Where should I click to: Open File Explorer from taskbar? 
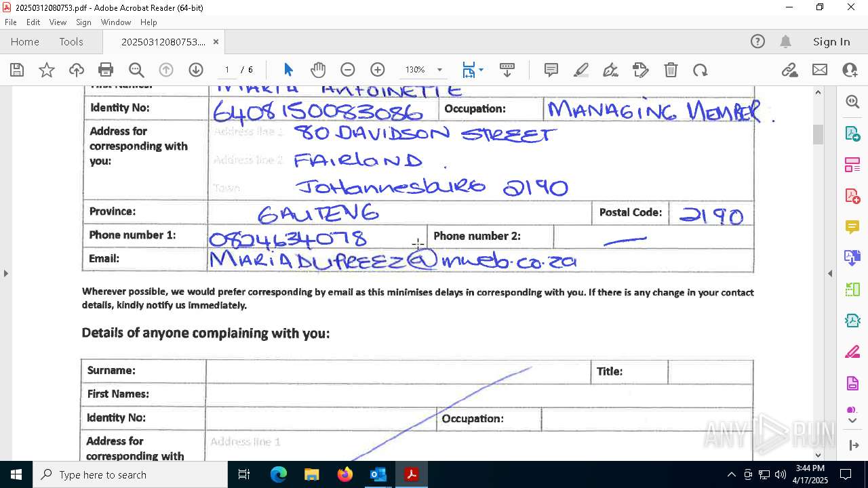click(x=311, y=474)
